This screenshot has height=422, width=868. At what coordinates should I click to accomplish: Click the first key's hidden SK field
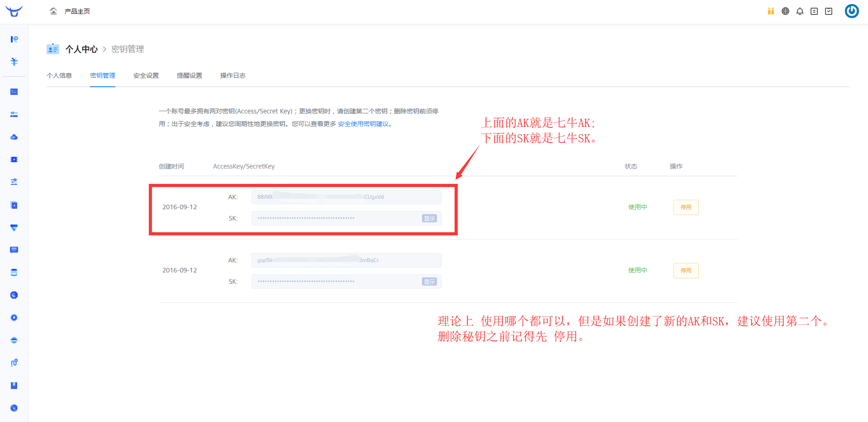coord(346,218)
